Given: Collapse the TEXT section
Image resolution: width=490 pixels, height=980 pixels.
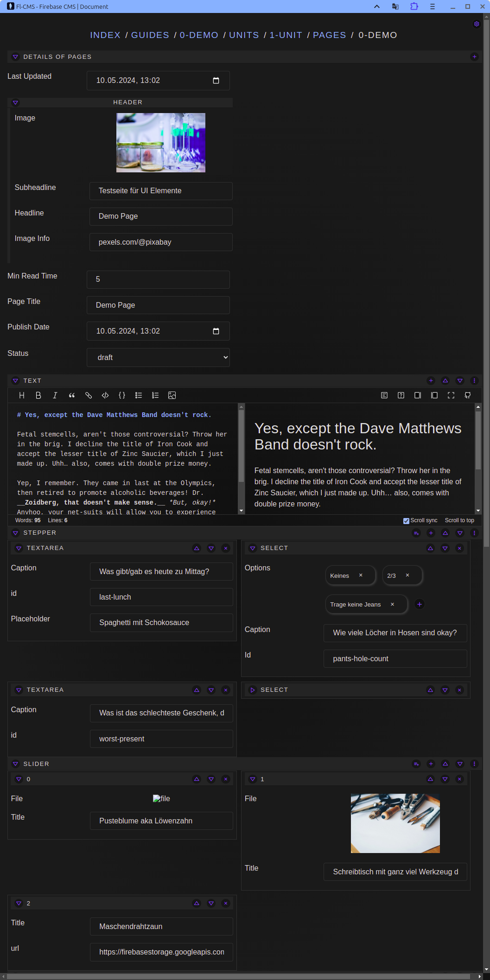Looking at the screenshot, I should [15, 380].
